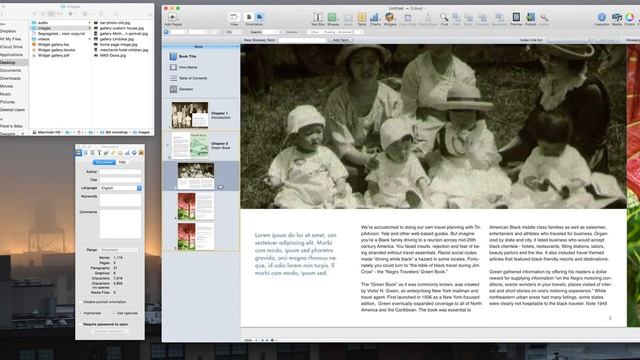Viewport: 640px width, 360px height.
Task: Click the New Glossary Term input field
Action: (302, 40)
